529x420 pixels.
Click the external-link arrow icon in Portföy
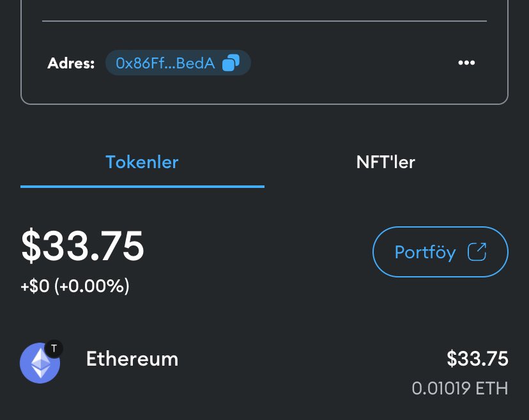point(477,252)
